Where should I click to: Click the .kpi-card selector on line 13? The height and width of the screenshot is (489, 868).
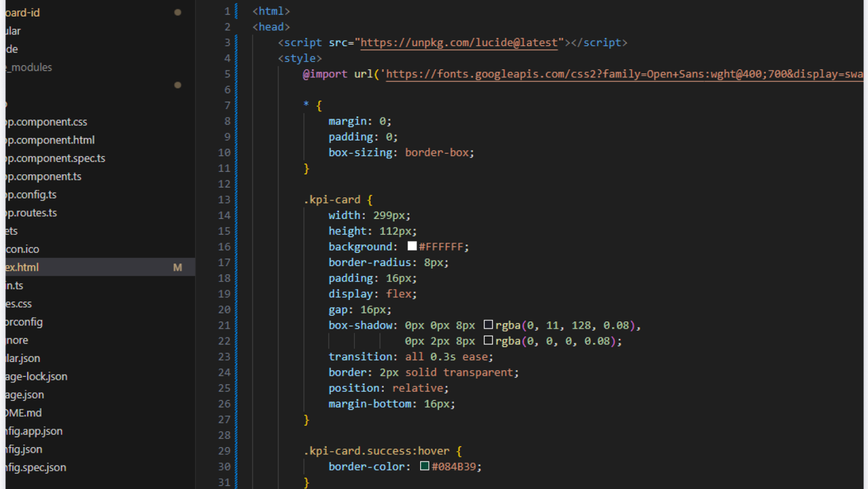331,200
